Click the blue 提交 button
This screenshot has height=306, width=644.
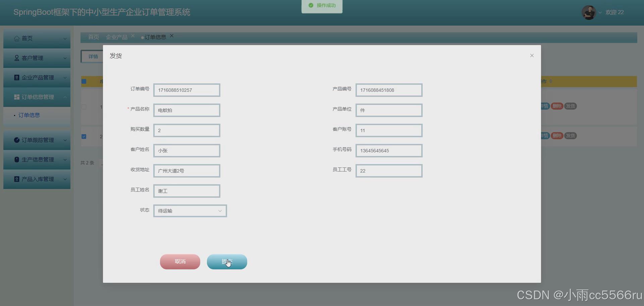click(x=227, y=262)
